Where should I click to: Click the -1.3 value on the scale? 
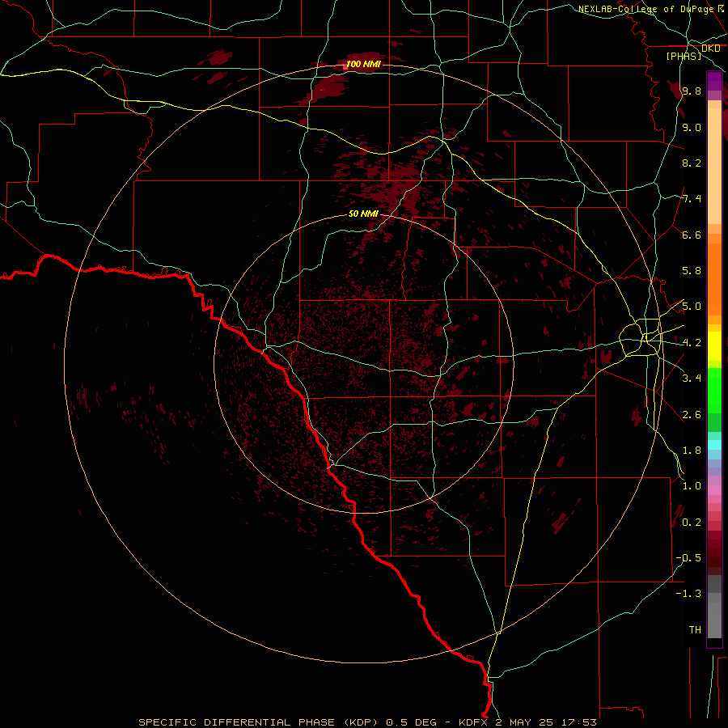click(x=688, y=594)
